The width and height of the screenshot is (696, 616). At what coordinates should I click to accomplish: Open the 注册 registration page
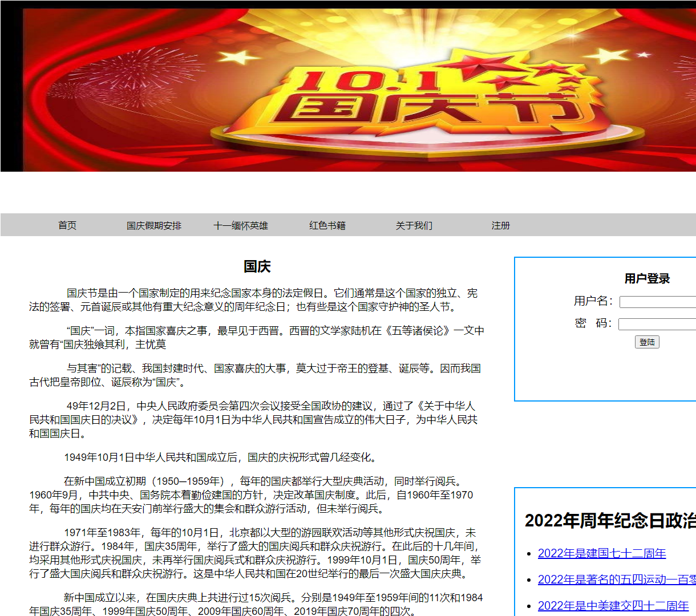pos(500,225)
